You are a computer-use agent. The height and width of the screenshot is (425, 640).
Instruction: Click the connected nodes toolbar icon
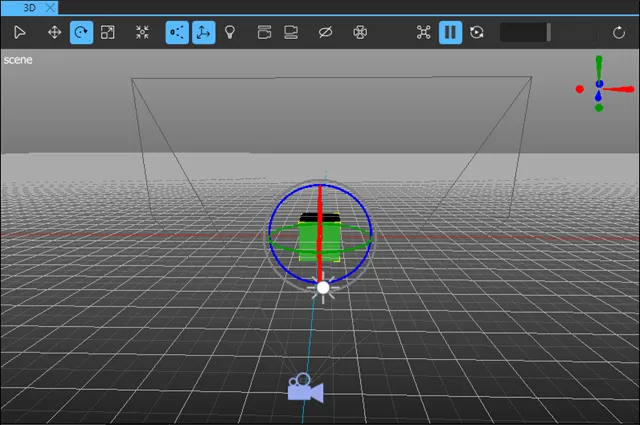coord(424,32)
